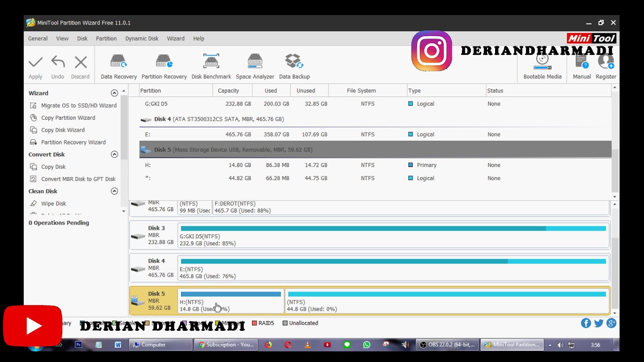The height and width of the screenshot is (362, 644).
Task: Open the Partition menu
Action: 106,39
